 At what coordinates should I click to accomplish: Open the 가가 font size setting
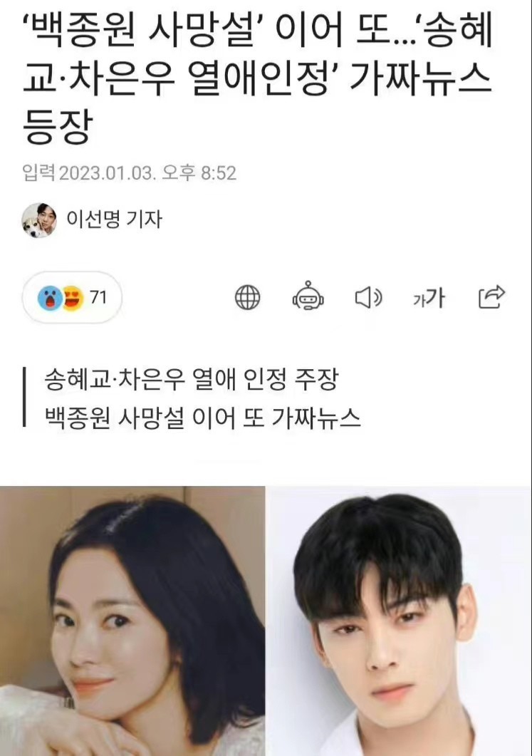click(x=429, y=297)
